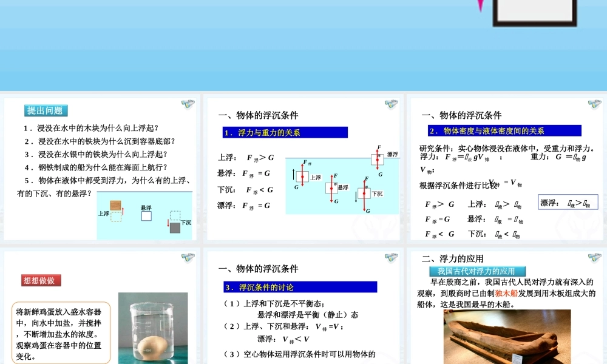Click 悬浮和漂浮是平衡（静止）态 line
The height and width of the screenshot is (364, 607).
pyautogui.click(x=308, y=315)
